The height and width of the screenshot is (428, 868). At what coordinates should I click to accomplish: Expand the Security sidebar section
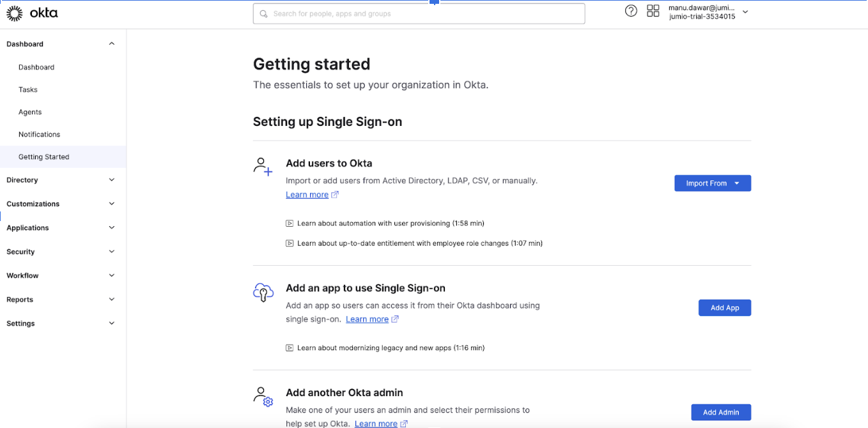tap(112, 252)
